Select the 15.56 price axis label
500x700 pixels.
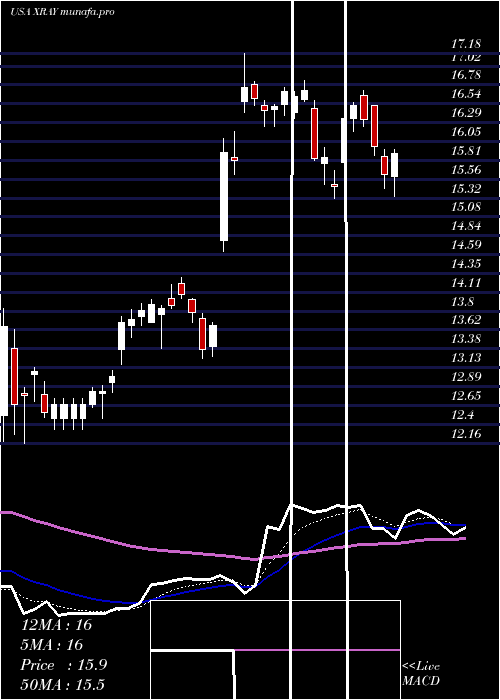click(x=466, y=169)
